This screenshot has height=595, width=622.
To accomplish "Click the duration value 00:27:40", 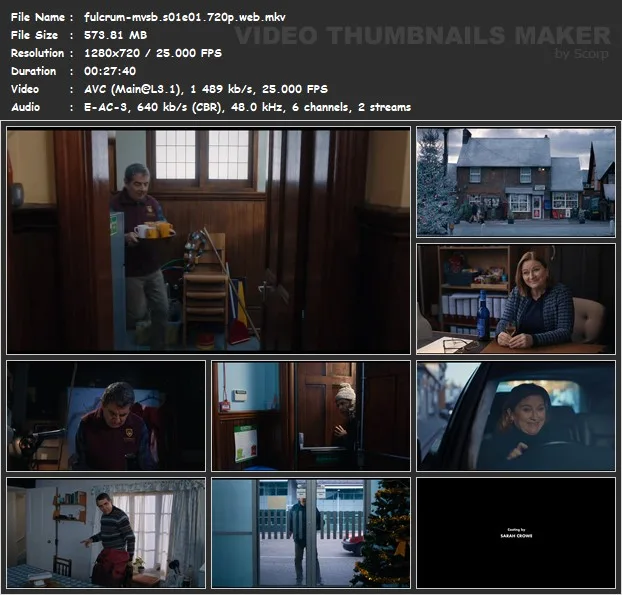I will tap(110, 71).
